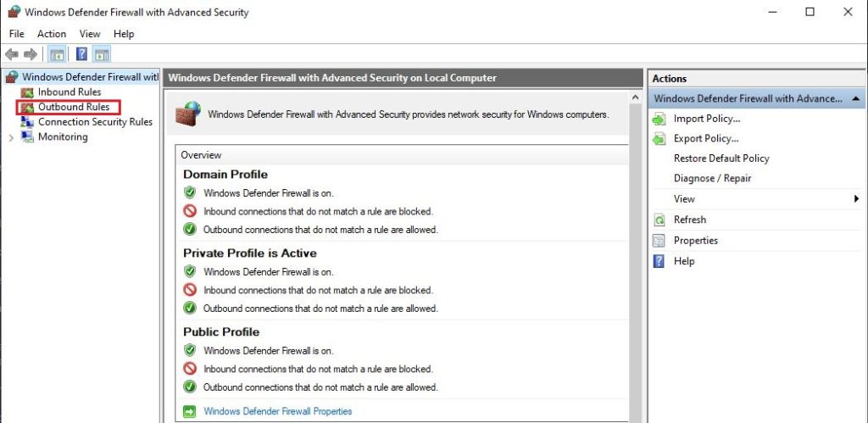
Task: Click the Refresh action icon
Action: [x=659, y=220]
